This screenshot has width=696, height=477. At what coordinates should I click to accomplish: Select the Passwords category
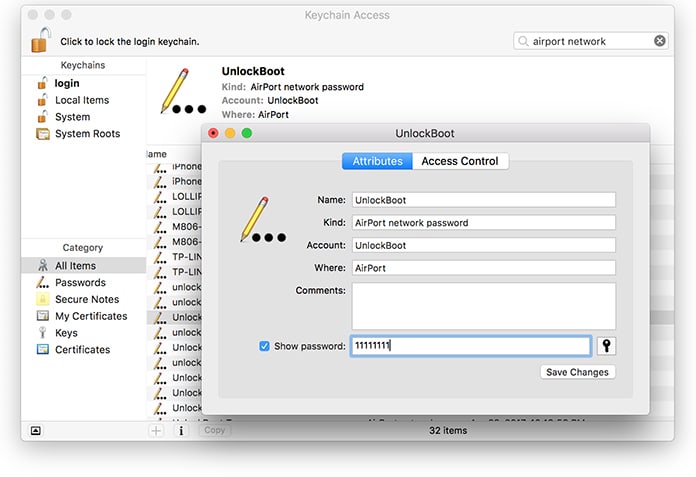(80, 283)
